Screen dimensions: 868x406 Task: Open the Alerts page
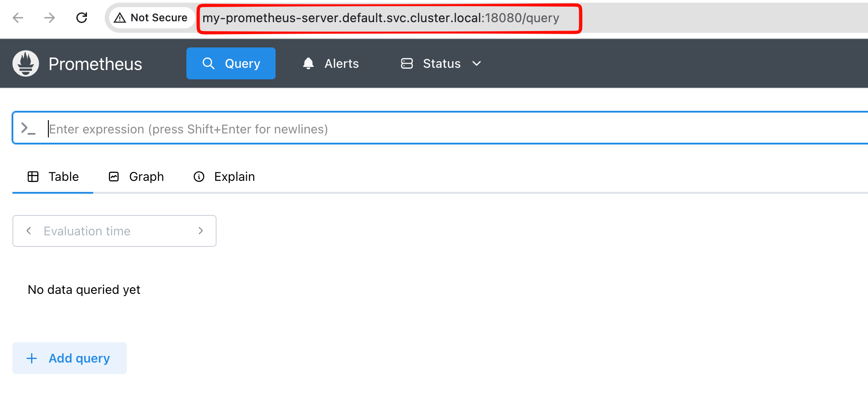point(331,63)
